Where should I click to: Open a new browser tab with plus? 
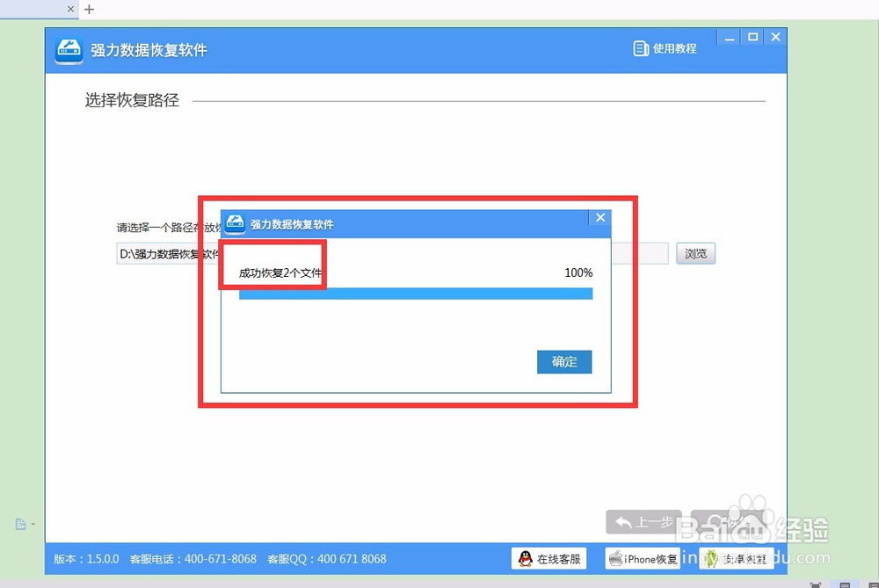(x=89, y=9)
